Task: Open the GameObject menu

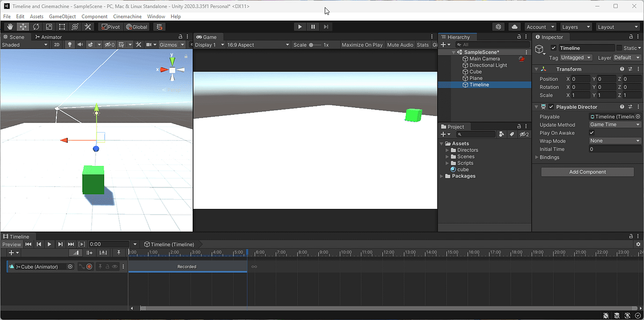Action: [x=62, y=16]
